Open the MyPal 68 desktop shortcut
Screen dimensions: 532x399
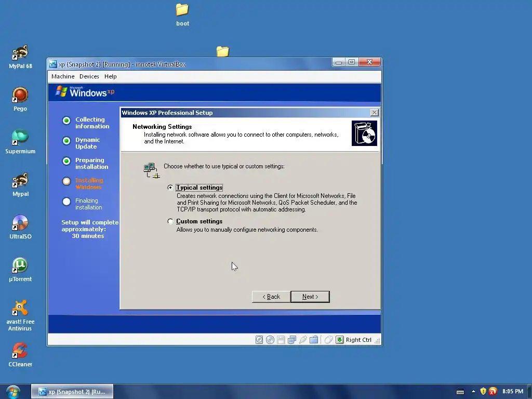[x=20, y=57]
